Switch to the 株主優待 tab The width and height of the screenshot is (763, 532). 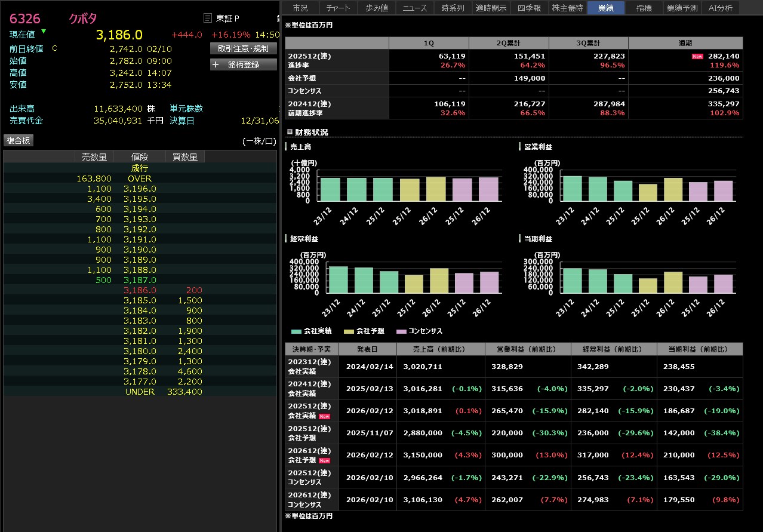pos(567,8)
